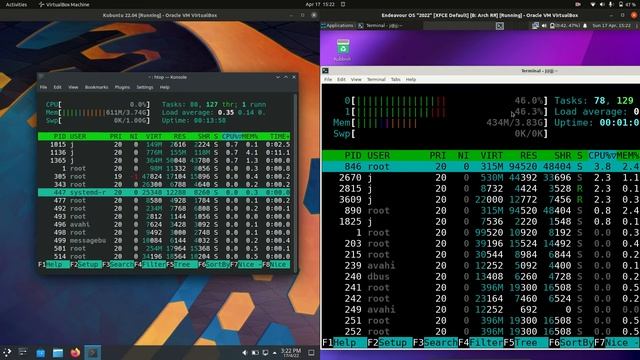Open File menu in XFCE Terminal
The width and height of the screenshot is (640, 360).
tap(328, 80)
